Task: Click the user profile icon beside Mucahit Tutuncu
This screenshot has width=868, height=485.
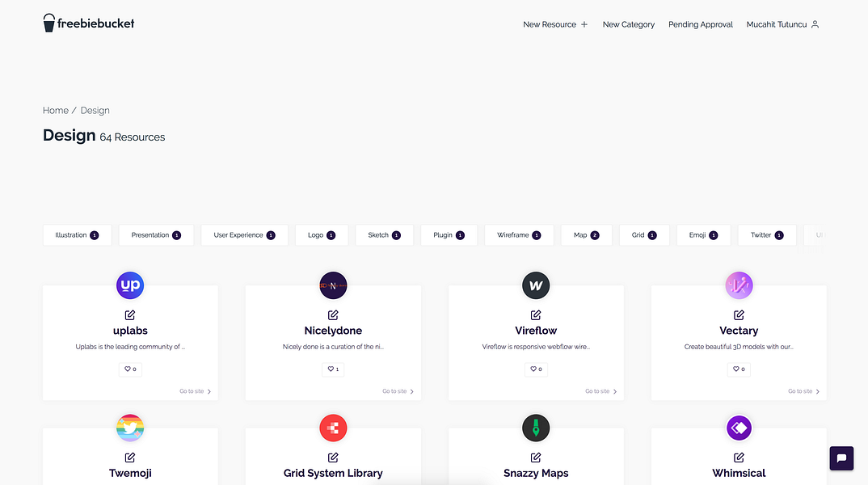Action: click(815, 24)
